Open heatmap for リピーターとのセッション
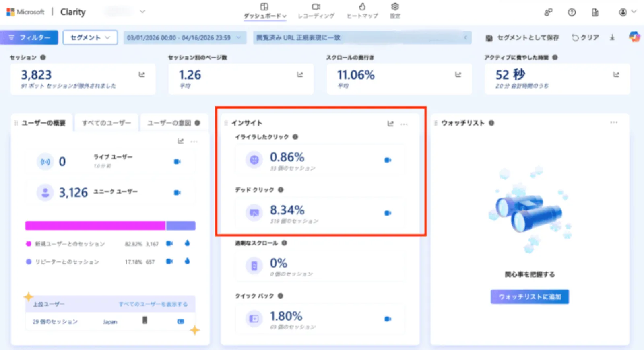Screen dimensions: 644x350 click(x=187, y=261)
